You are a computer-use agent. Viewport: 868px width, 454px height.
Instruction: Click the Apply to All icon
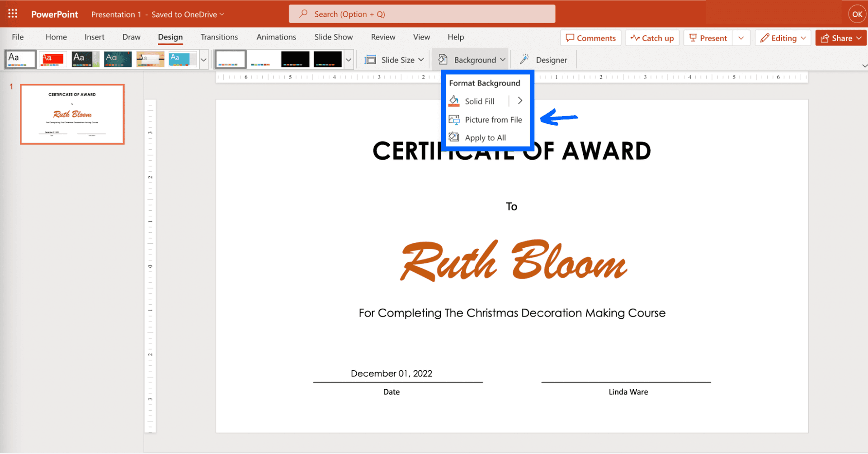pos(454,137)
